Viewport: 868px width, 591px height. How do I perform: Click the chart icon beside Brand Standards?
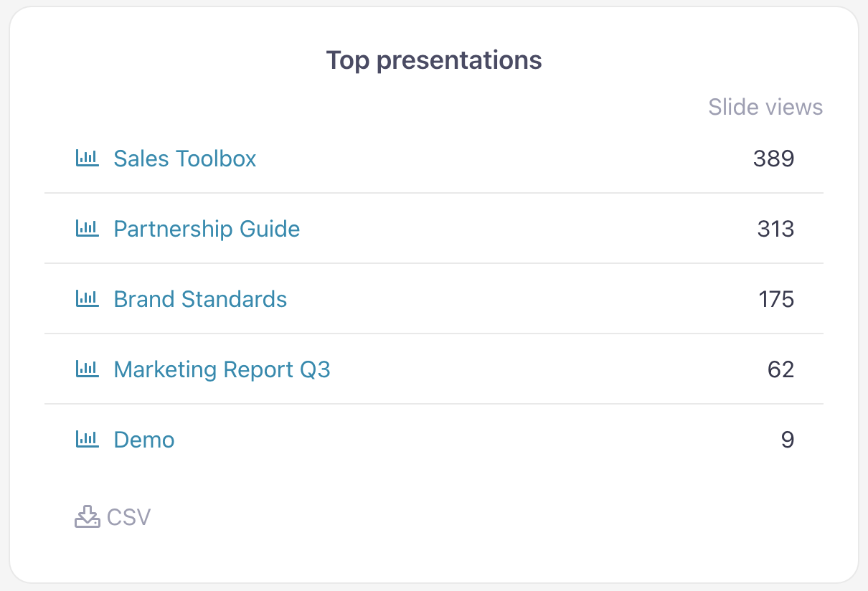tap(87, 299)
